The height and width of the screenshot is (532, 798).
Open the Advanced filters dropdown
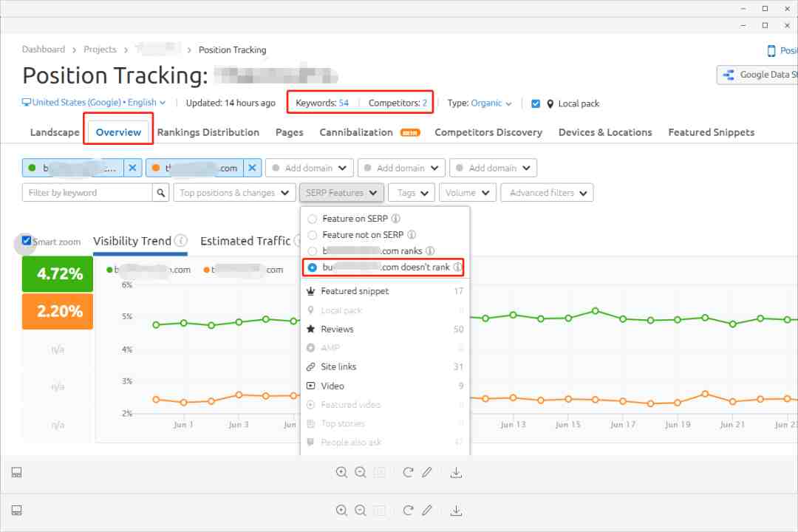547,193
